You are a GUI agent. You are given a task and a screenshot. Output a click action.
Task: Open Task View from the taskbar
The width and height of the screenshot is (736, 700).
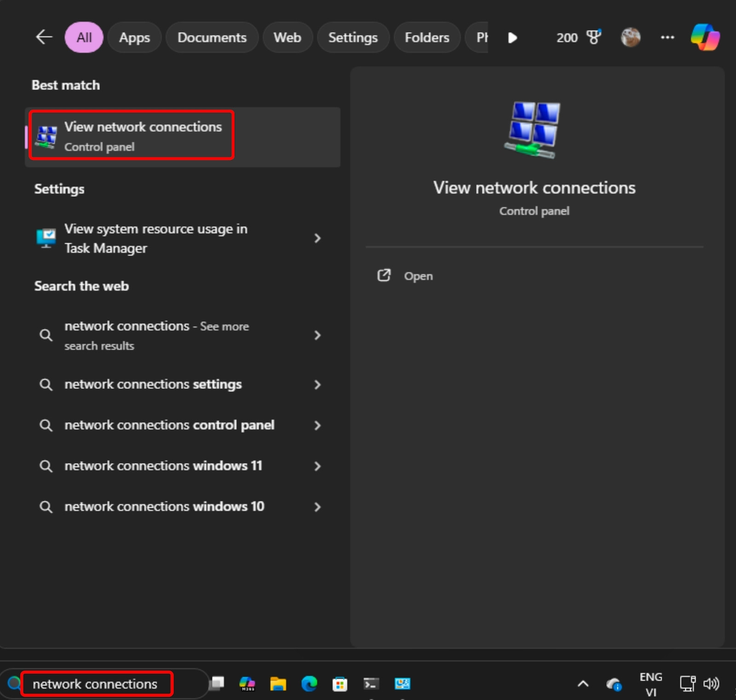click(216, 684)
